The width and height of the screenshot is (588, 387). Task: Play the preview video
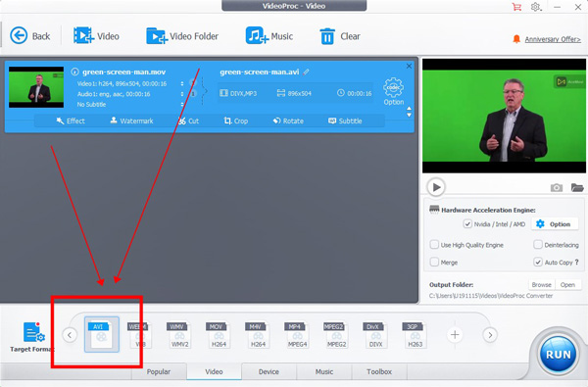436,187
